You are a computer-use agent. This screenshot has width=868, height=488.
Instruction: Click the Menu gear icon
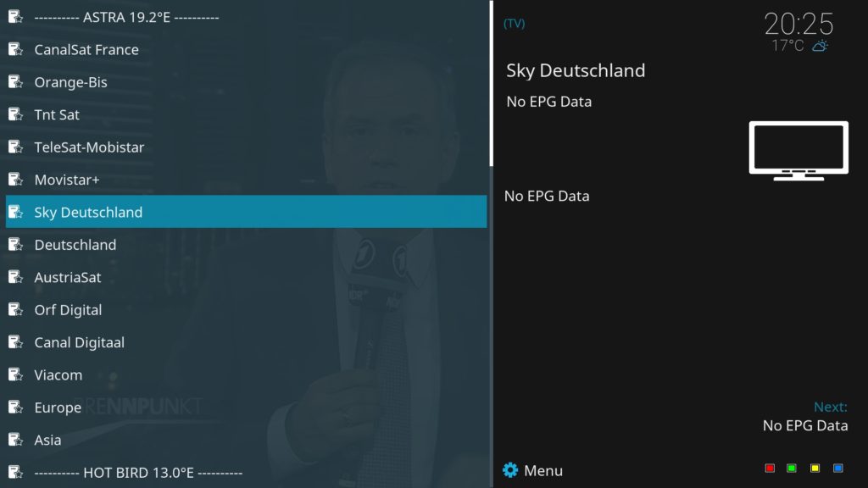[509, 470]
